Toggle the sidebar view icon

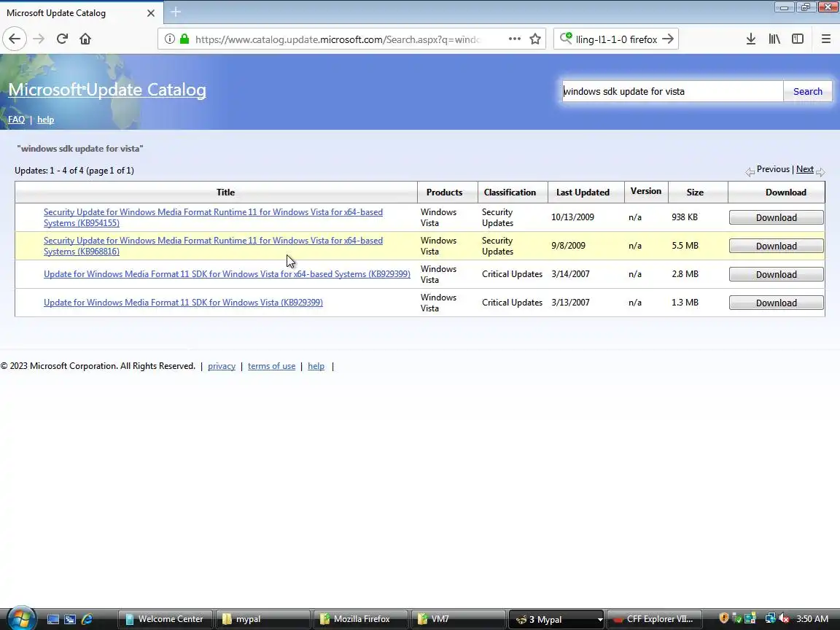pyautogui.click(x=798, y=39)
